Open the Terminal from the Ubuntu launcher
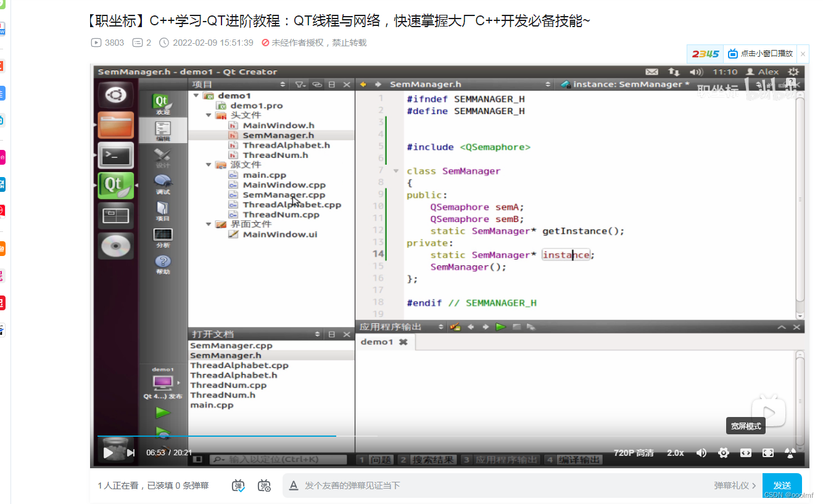823x504 pixels. [116, 155]
